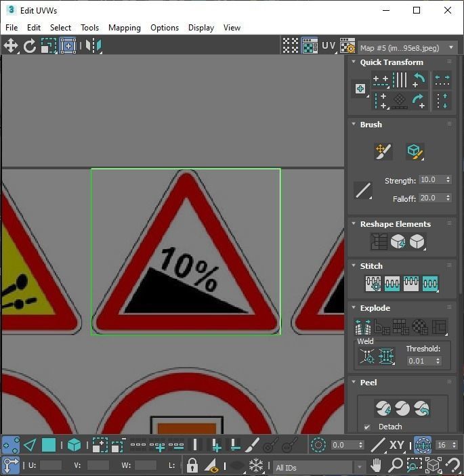
Task: Select the Zoom magnifier tool
Action: click(396, 464)
